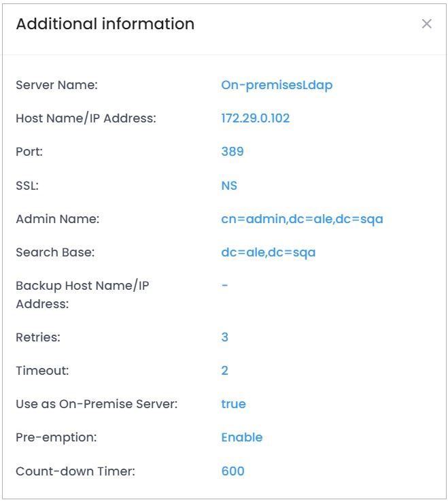
Task: Click the Search Base value dc=ale,dc=sqa
Action: [x=268, y=252]
